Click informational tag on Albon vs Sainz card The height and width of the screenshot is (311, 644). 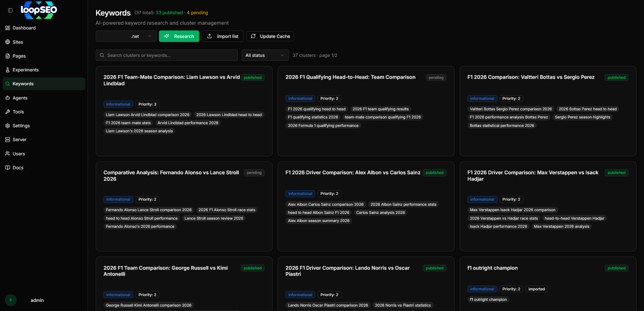click(x=300, y=194)
